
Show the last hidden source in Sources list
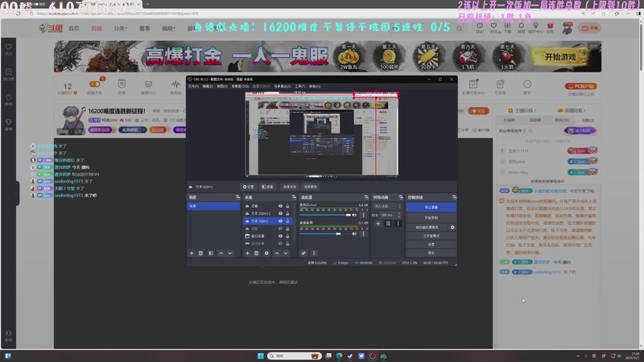280,244
